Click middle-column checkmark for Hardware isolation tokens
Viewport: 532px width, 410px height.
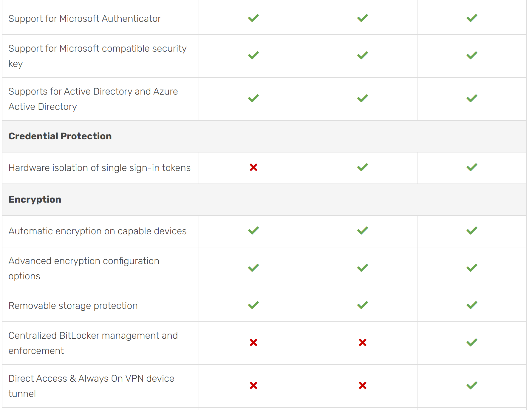point(363,167)
